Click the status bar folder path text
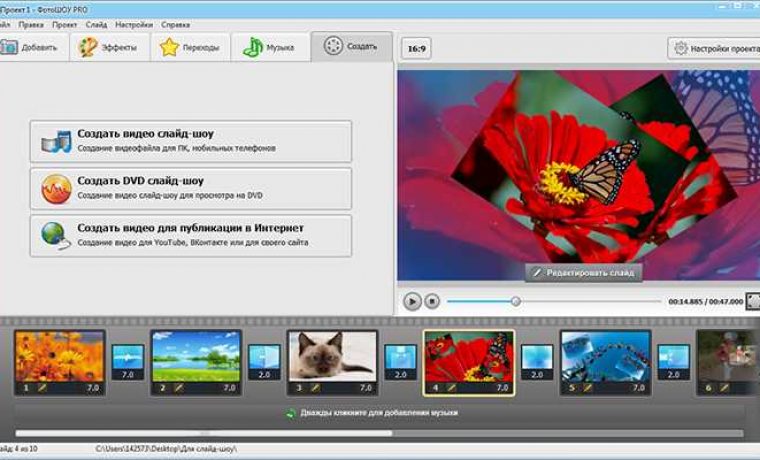Image resolution: width=760 pixels, height=460 pixels. point(166,449)
